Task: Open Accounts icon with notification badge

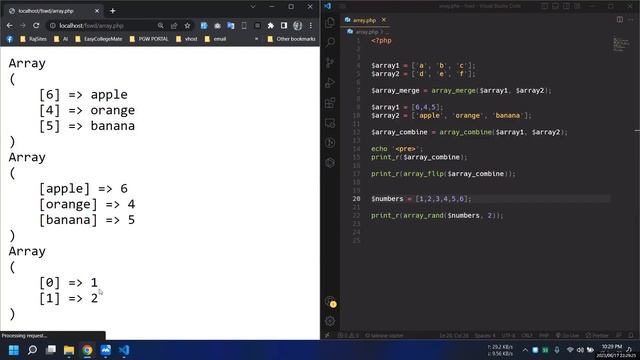Action: [x=331, y=302]
